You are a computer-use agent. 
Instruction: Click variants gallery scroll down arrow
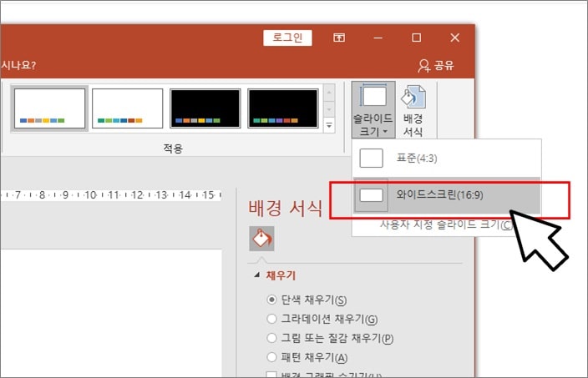click(x=329, y=109)
